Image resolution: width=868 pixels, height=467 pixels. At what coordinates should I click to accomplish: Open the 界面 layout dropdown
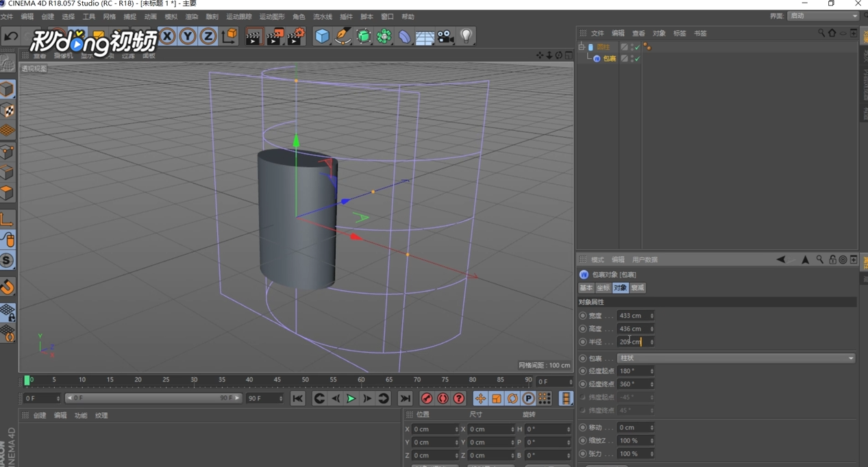(823, 16)
